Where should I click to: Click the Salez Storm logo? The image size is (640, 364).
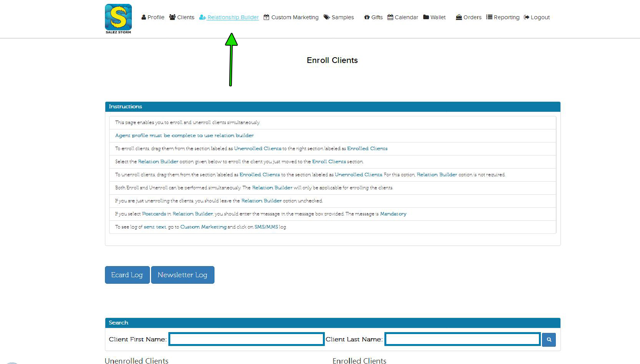(x=118, y=18)
